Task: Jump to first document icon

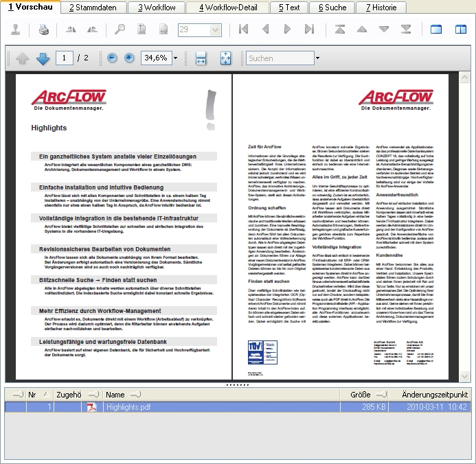Action: pos(340,29)
